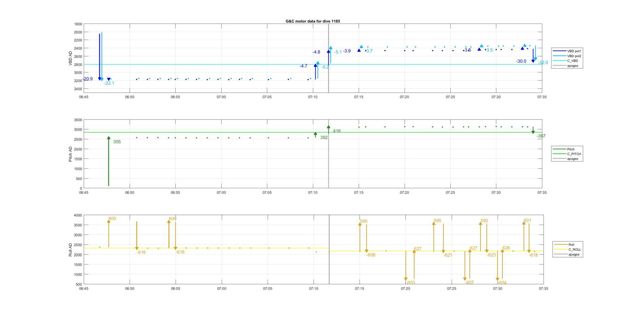The height and width of the screenshot is (319, 644).
Task: Pick the '-3.9' VBD annotation
Action: pyautogui.click(x=347, y=51)
